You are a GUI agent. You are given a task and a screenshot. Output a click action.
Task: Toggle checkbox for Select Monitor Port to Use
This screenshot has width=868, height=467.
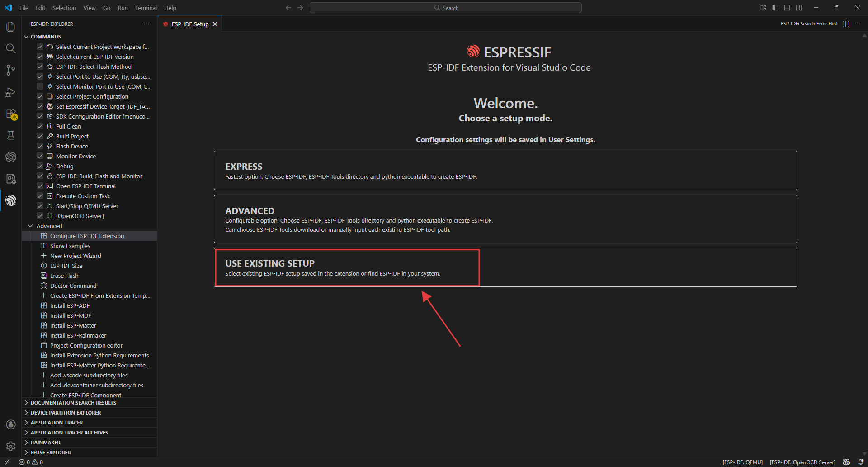tap(40, 86)
